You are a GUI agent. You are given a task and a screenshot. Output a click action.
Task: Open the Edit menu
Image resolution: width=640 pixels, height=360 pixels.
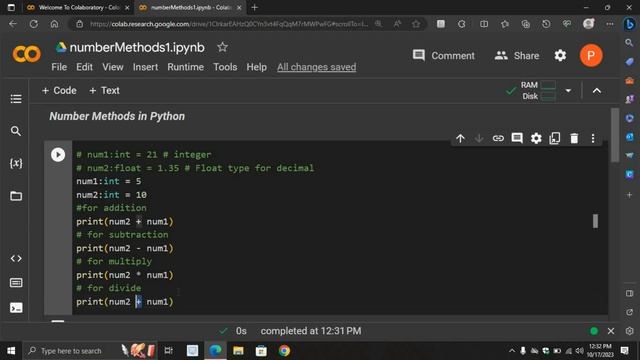[84, 67]
